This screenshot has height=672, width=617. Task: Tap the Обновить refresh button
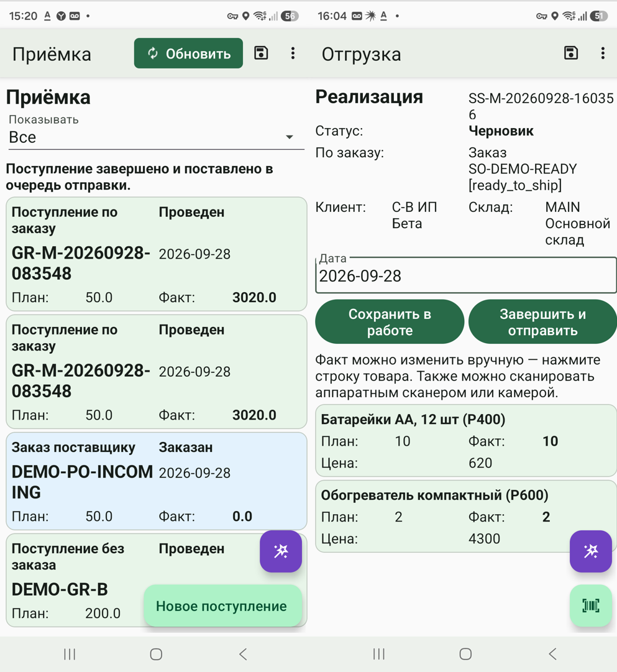[x=188, y=53]
